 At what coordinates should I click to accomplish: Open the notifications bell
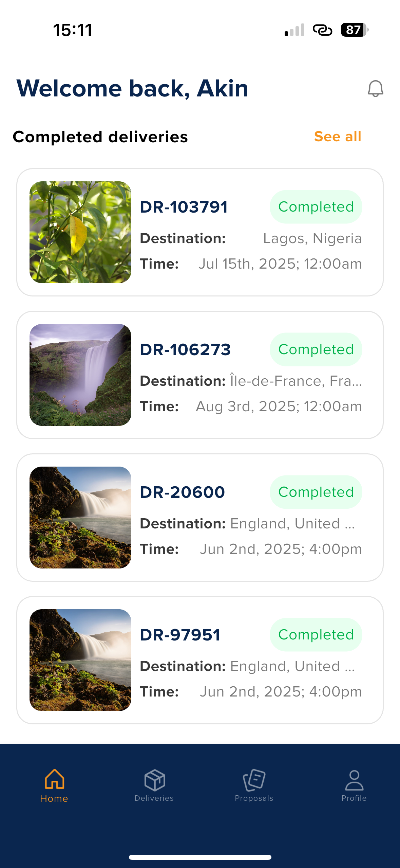[375, 89]
